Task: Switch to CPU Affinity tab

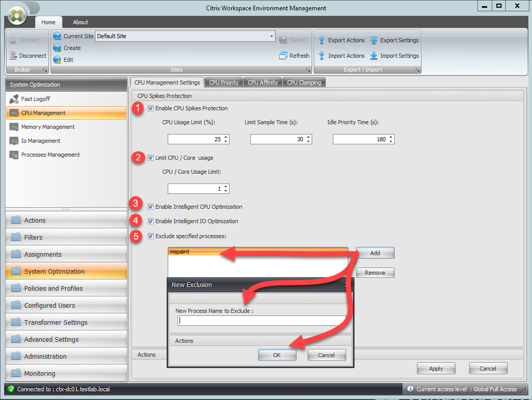Action: click(263, 82)
